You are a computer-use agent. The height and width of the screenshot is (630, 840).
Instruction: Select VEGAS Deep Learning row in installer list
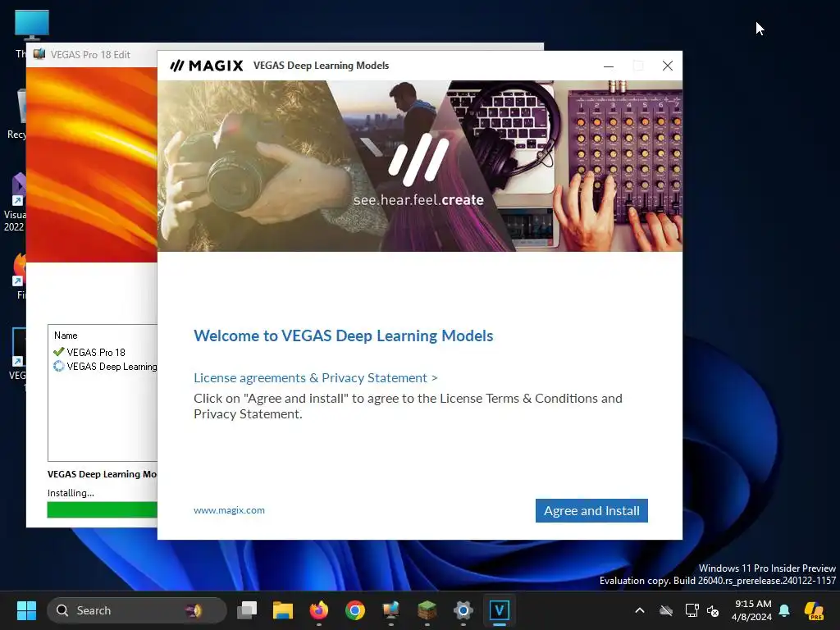click(105, 367)
